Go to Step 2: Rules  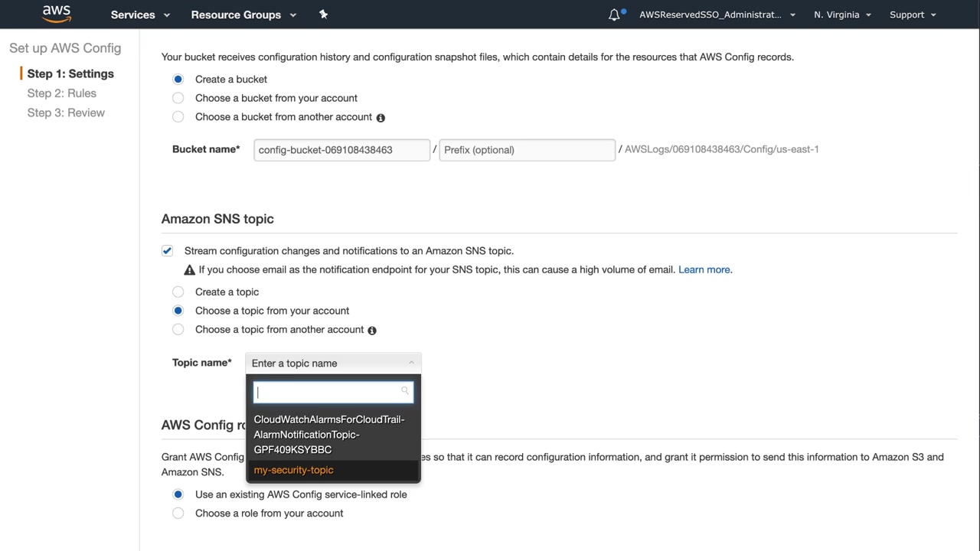click(x=62, y=93)
